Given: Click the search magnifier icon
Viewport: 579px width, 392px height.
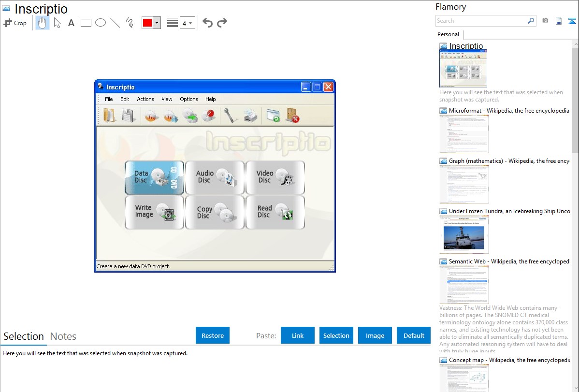Looking at the screenshot, I should (531, 21).
